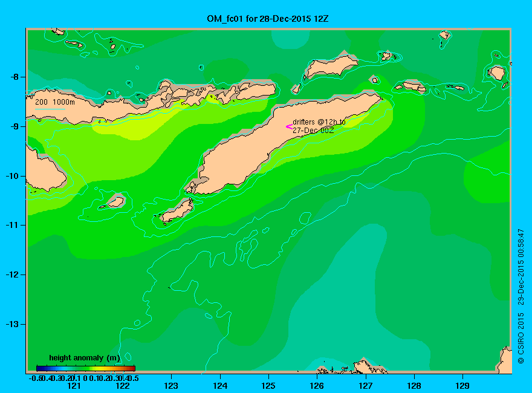This screenshot has width=532, height=393.
Task: Click the longitude label 126
Action: [317, 386]
